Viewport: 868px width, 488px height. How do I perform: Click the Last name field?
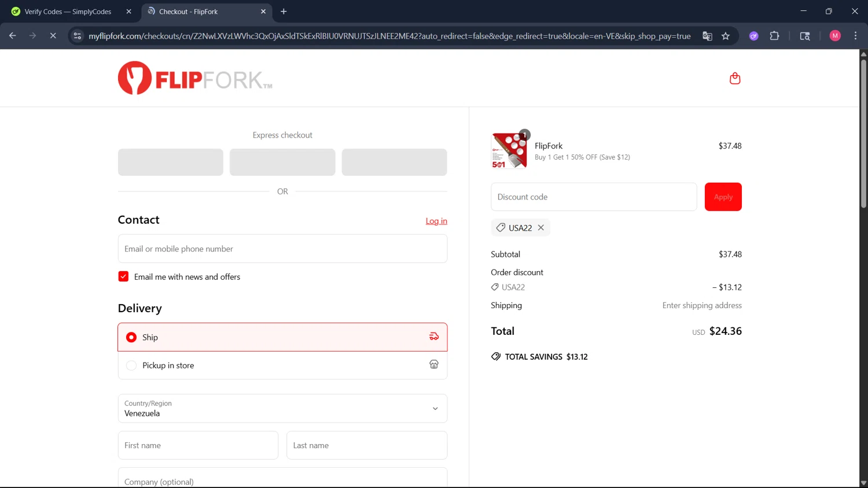pos(367,445)
